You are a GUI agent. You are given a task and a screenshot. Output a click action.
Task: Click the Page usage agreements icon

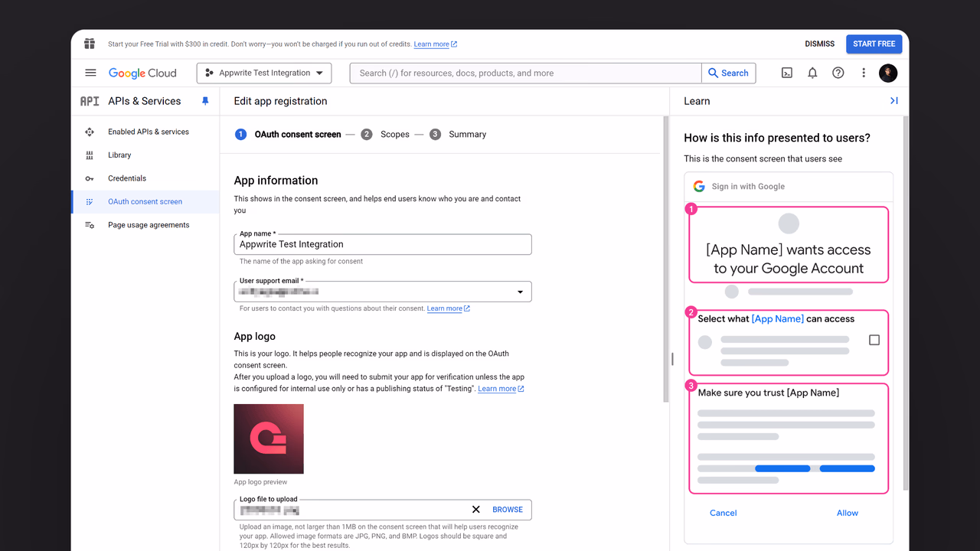pos(90,225)
